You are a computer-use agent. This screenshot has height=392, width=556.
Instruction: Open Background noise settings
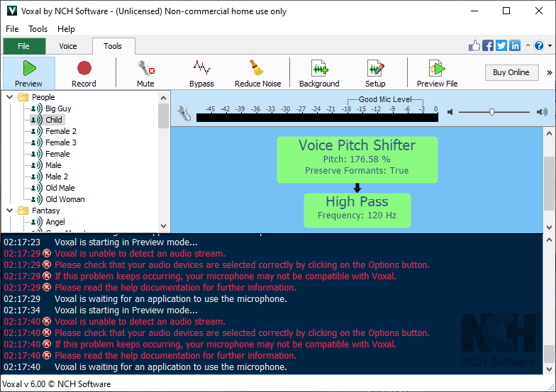(319, 72)
